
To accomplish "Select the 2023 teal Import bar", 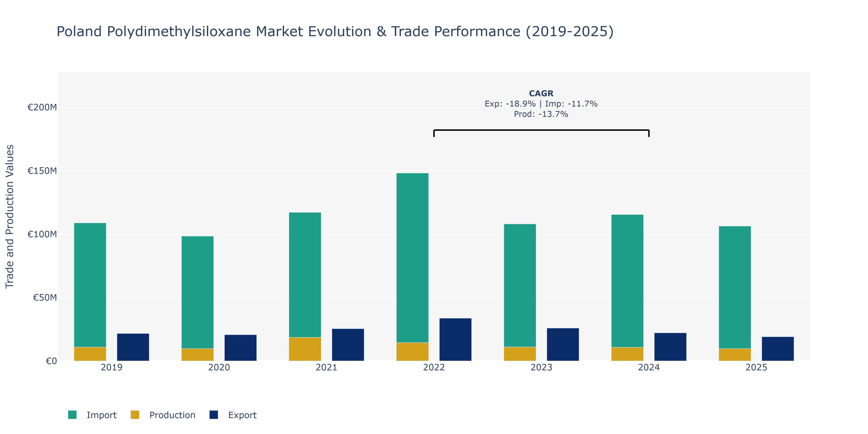I will click(x=520, y=286).
